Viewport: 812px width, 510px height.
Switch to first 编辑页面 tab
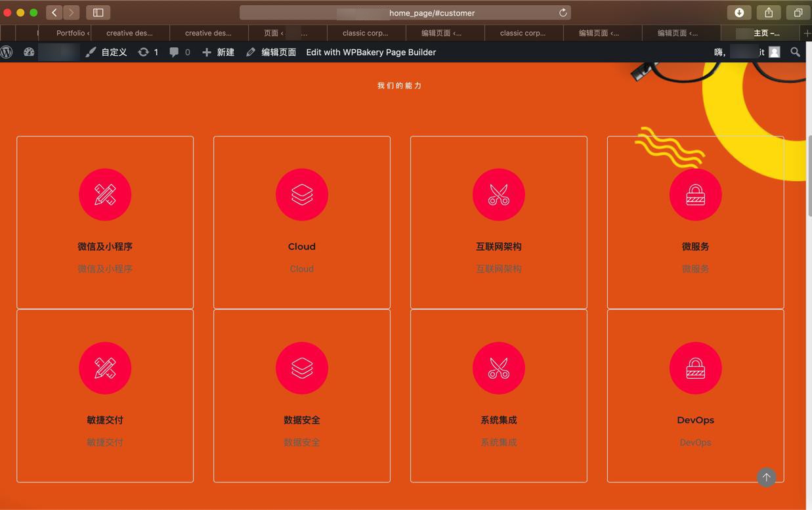tap(444, 33)
